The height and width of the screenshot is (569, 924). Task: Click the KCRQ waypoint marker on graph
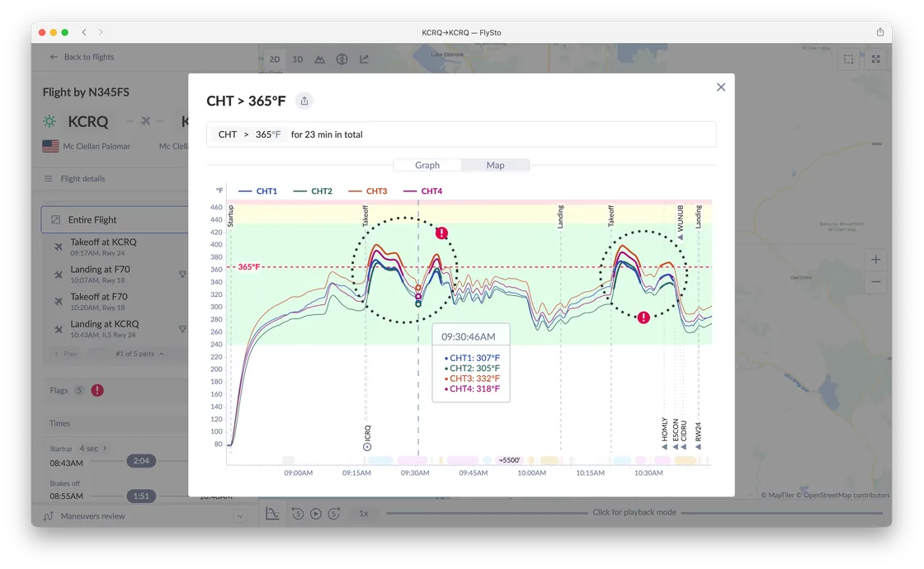coord(367,446)
